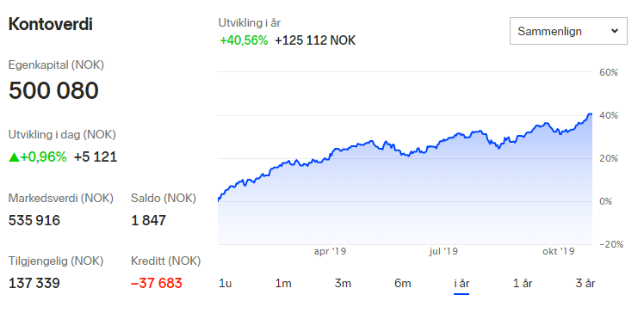Click the green up-triangle by +0,96%

(x=14, y=156)
